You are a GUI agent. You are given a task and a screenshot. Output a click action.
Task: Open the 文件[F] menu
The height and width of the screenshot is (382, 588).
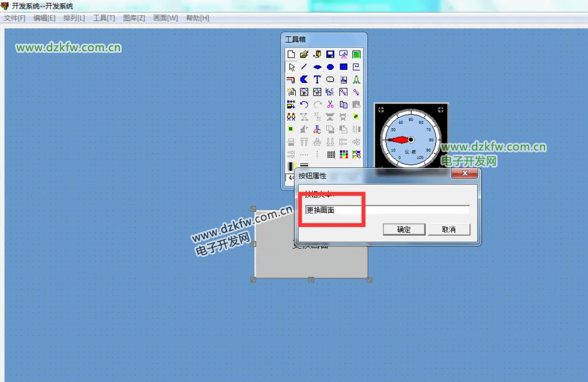tap(15, 18)
